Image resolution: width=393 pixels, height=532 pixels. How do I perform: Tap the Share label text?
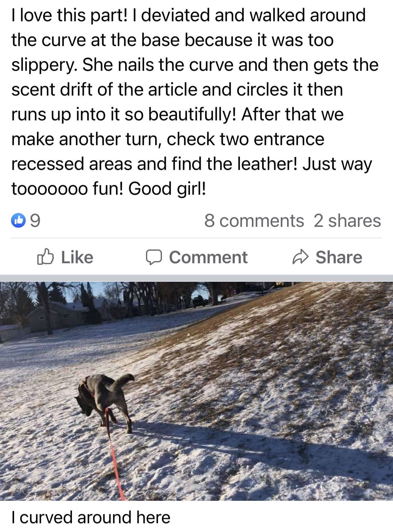pos(339,257)
